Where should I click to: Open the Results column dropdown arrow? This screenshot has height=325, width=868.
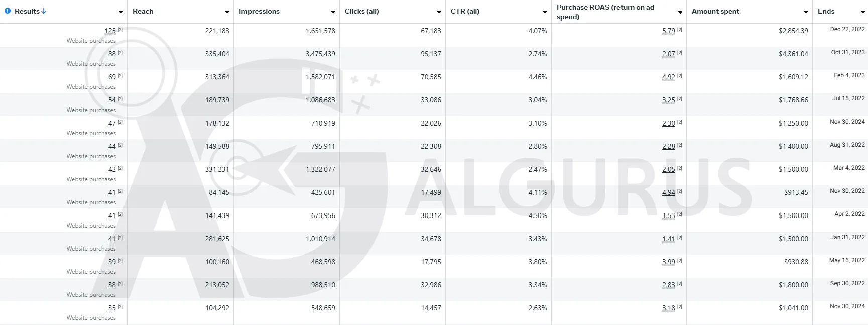pyautogui.click(x=121, y=12)
